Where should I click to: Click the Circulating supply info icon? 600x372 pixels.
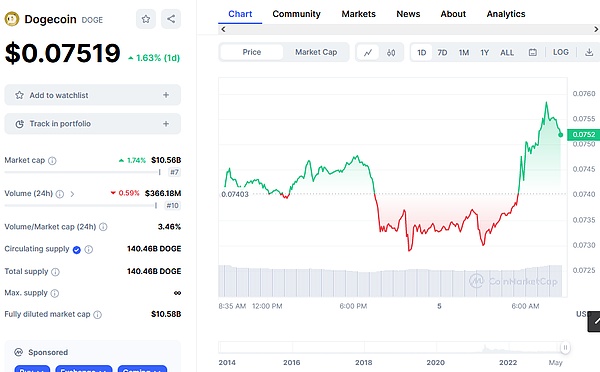coord(89,250)
